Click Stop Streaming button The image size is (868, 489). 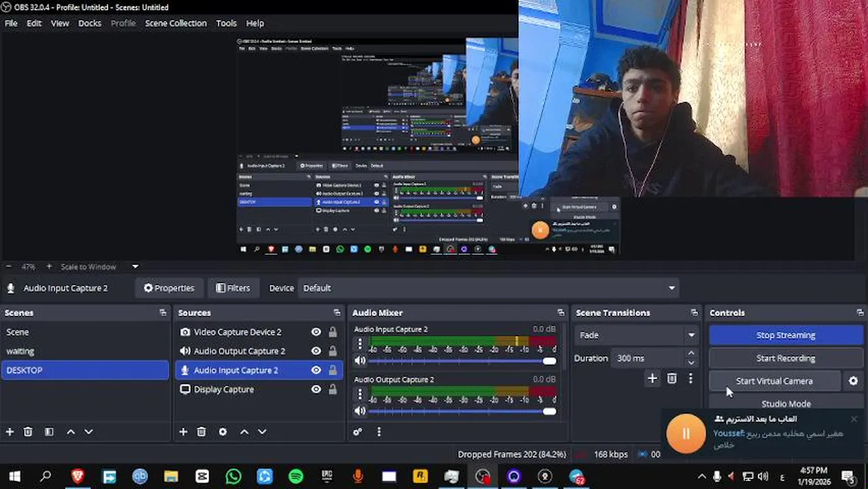click(786, 335)
